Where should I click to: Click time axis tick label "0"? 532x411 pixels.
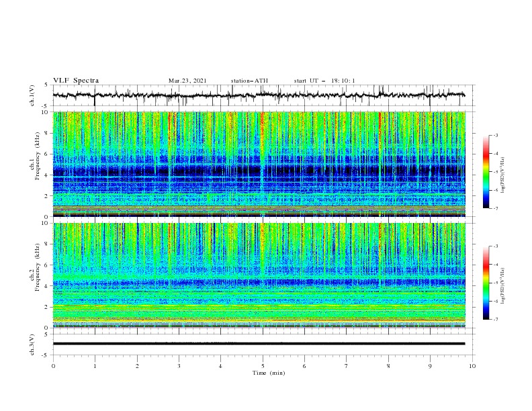[x=53, y=366]
